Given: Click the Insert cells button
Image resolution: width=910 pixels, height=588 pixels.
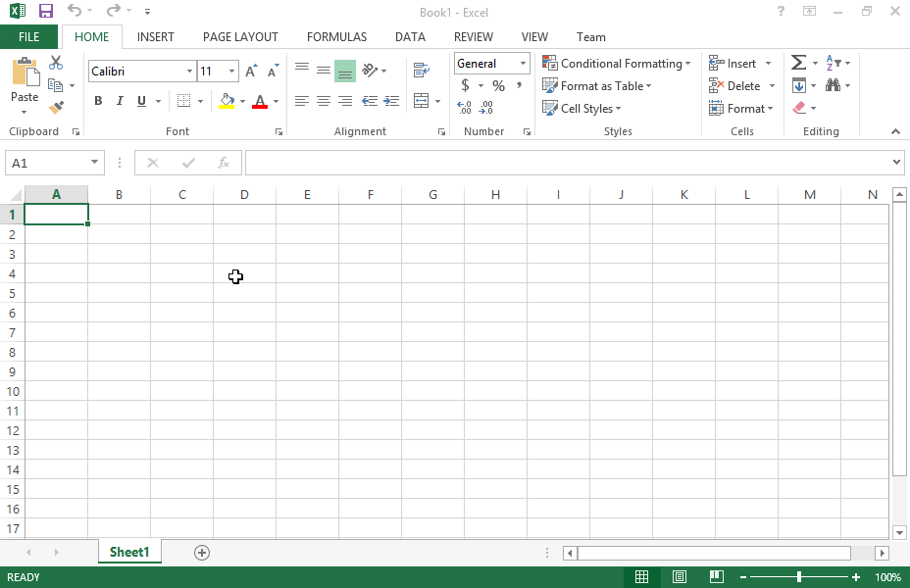Looking at the screenshot, I should (733, 63).
